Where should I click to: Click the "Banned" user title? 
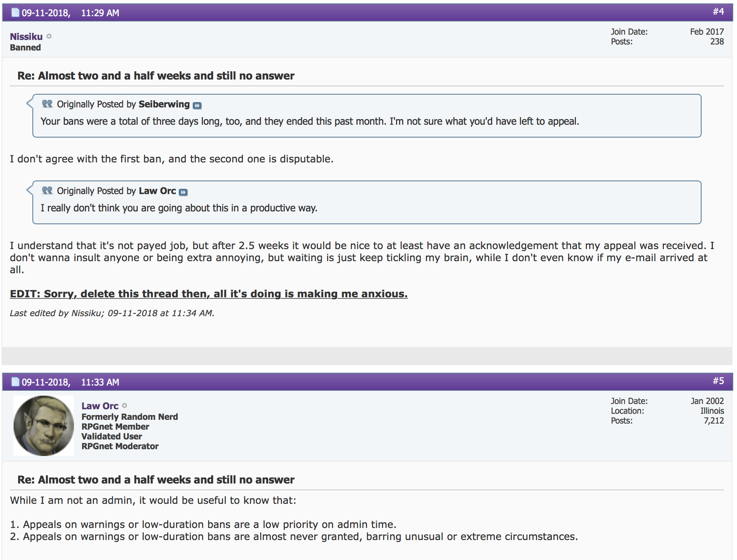(25, 47)
